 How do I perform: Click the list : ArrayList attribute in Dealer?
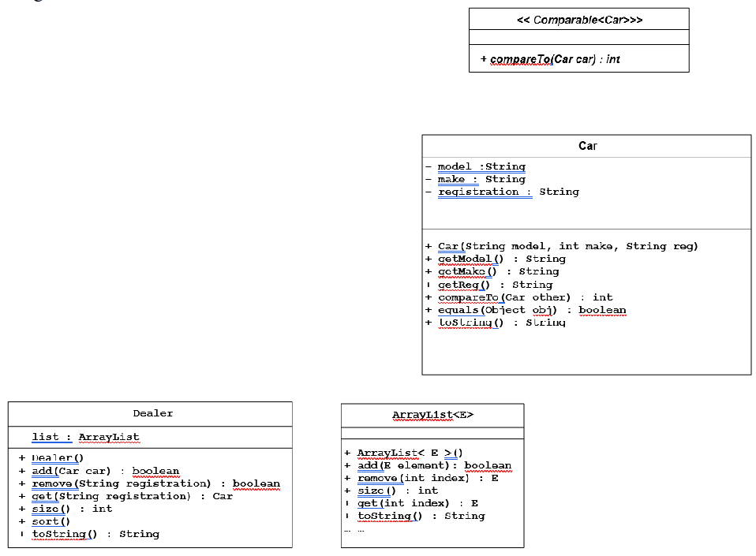[85, 436]
